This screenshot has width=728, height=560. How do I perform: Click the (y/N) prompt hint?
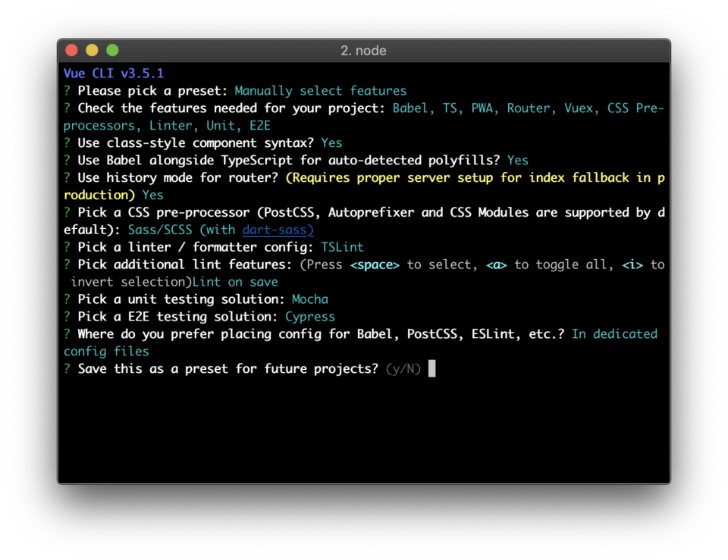pyautogui.click(x=403, y=369)
